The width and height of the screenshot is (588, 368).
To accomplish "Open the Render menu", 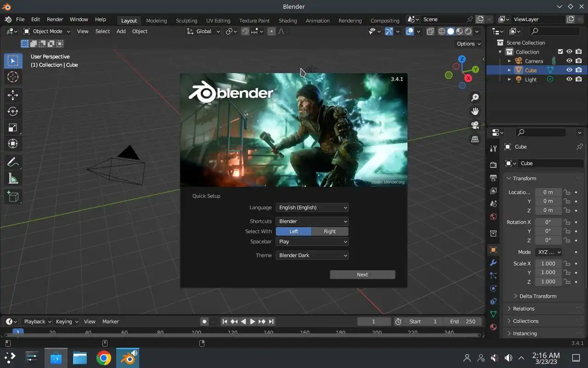I will click(55, 19).
